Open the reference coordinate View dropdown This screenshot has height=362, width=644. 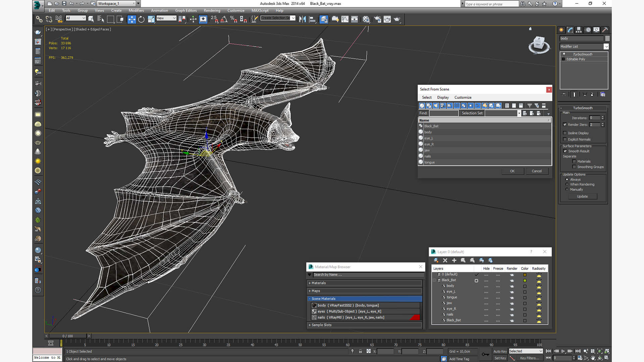166,18
